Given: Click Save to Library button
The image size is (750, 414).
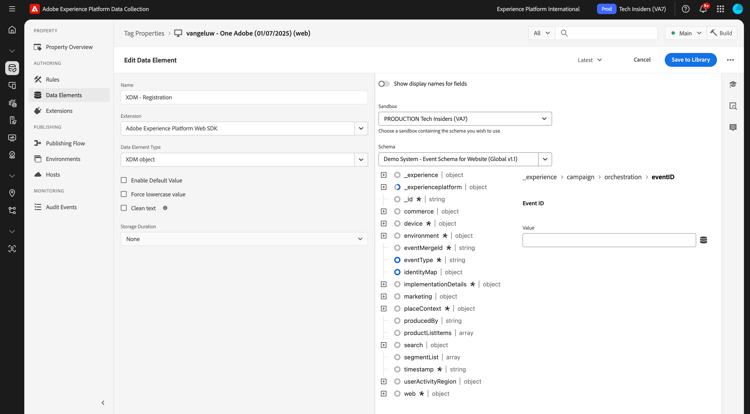Looking at the screenshot, I should point(690,60).
